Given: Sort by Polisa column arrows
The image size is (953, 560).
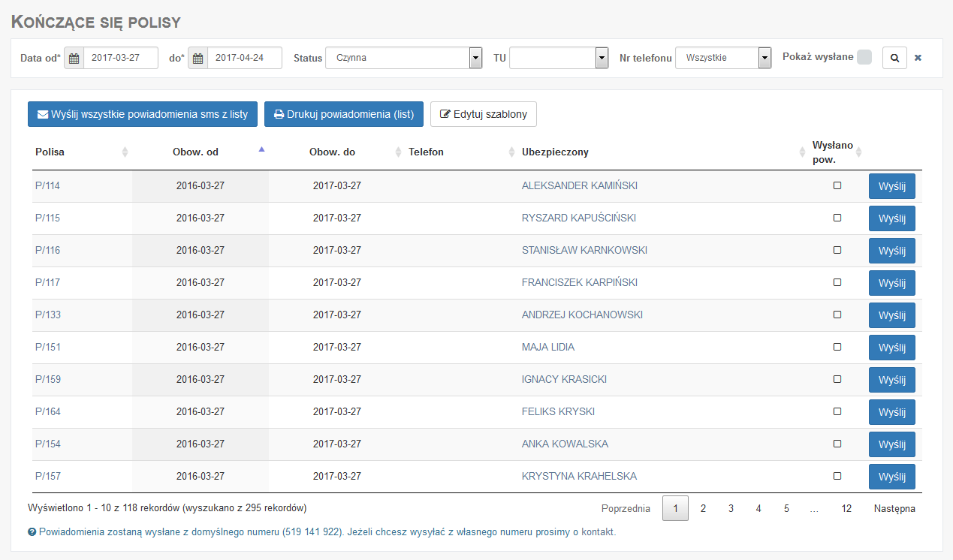Looking at the screenshot, I should click(125, 152).
